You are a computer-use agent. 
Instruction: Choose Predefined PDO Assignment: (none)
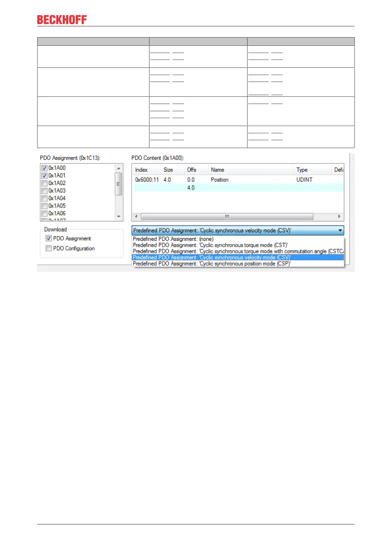pyautogui.click(x=238, y=239)
